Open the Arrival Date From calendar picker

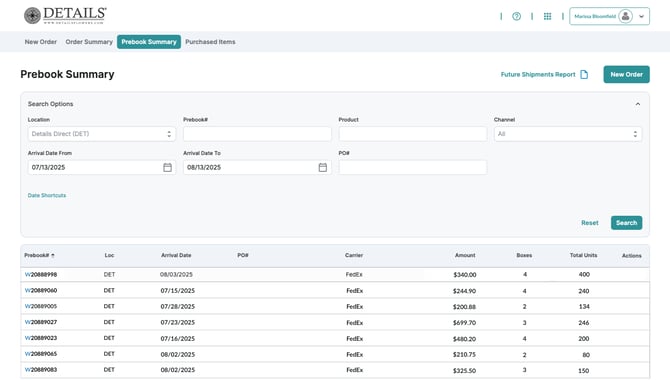pos(168,167)
